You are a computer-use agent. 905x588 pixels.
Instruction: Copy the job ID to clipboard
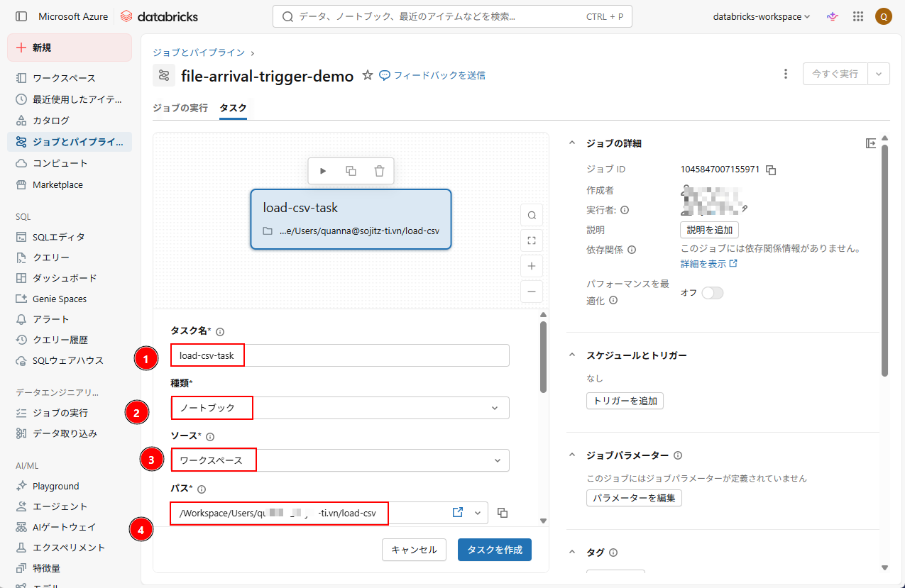click(771, 170)
